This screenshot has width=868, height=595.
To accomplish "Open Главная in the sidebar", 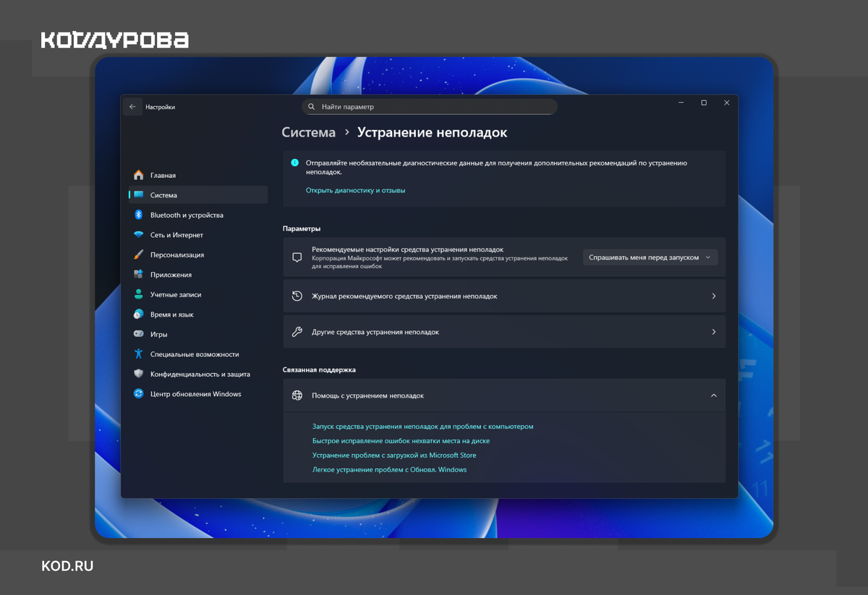I will (197, 175).
